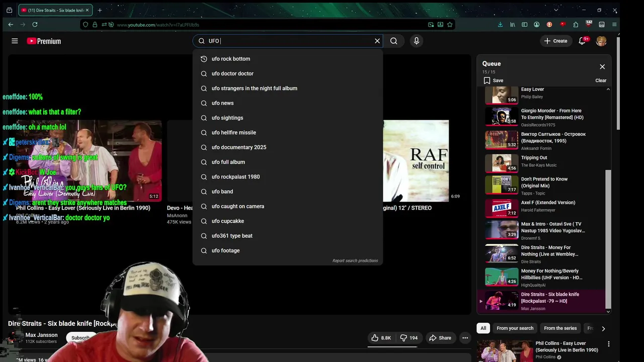The width and height of the screenshot is (644, 362).
Task: Open Max Jansson channel link
Action: pos(41,335)
